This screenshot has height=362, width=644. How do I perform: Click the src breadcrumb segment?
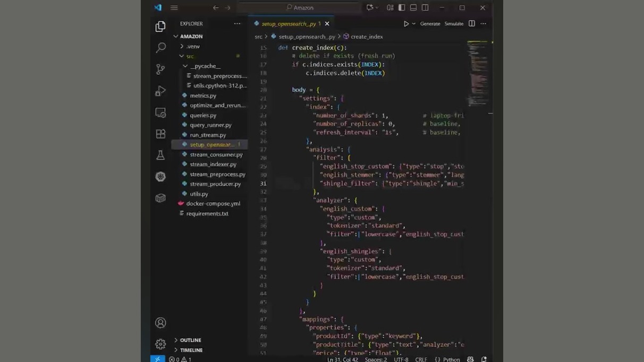(x=258, y=37)
